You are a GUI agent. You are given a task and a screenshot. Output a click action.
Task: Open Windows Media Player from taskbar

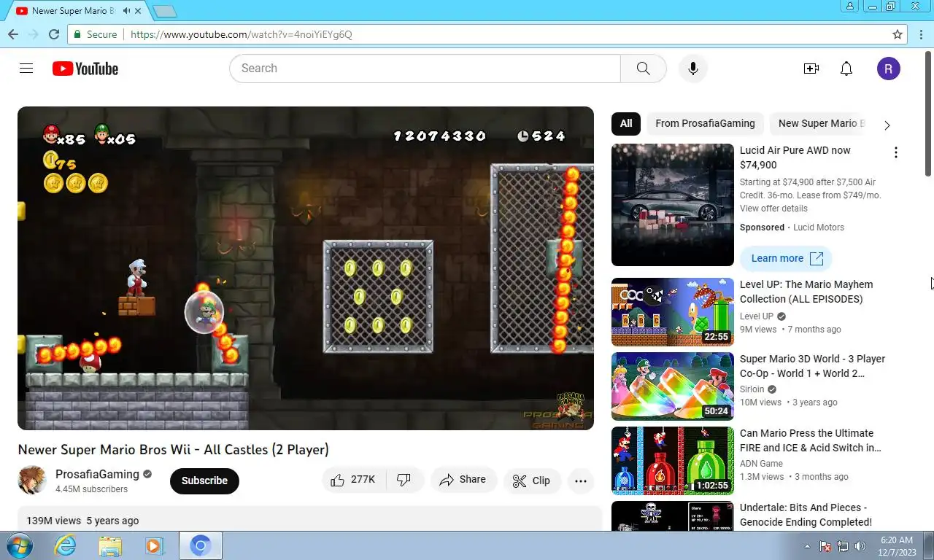[x=154, y=545]
